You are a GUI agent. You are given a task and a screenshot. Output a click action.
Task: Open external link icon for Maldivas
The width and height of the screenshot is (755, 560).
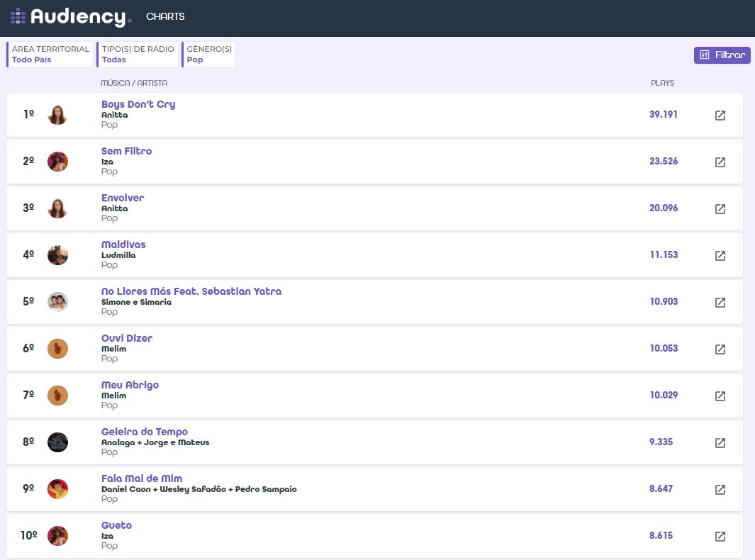tap(720, 255)
